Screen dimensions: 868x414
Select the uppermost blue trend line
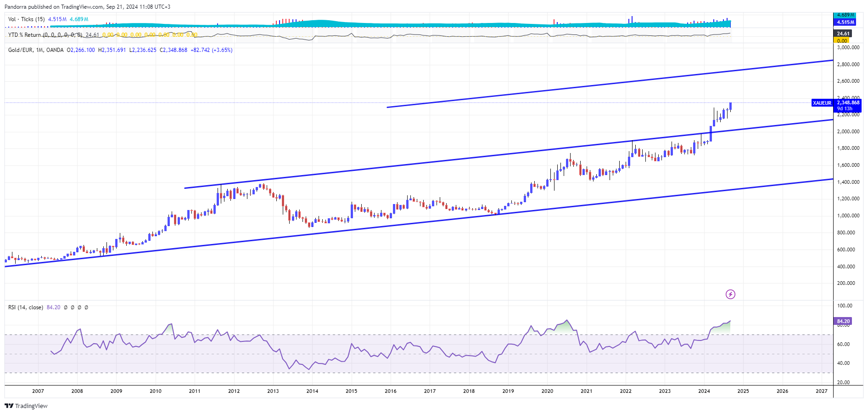coord(610,84)
